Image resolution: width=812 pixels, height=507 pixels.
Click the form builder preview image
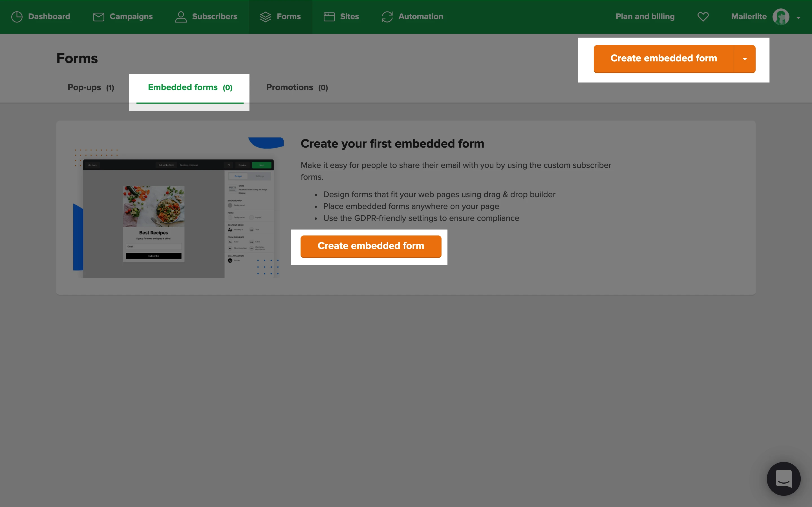(178, 218)
